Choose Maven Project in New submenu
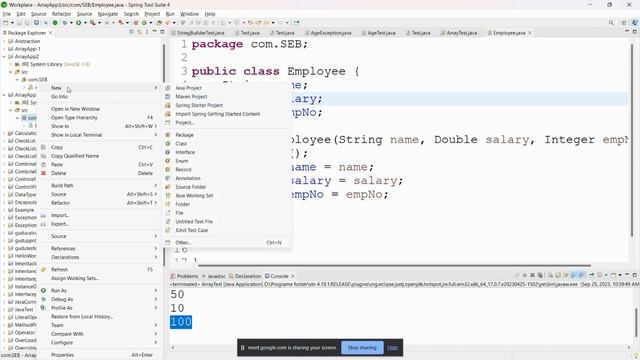The width and height of the screenshot is (640, 360). [191, 96]
